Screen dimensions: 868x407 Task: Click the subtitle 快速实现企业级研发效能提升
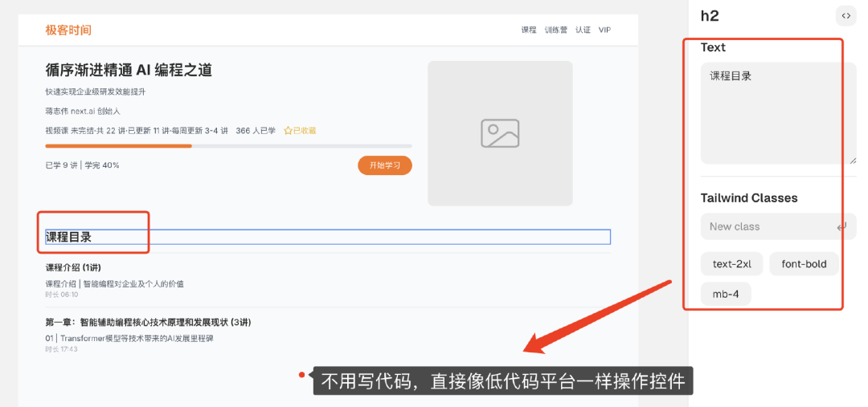click(95, 92)
